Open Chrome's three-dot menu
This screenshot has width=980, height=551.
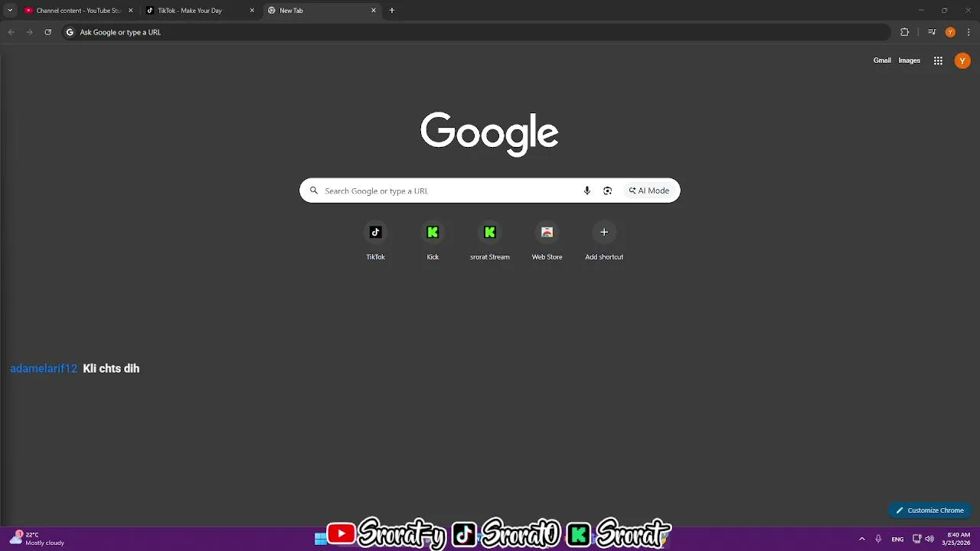(x=968, y=32)
